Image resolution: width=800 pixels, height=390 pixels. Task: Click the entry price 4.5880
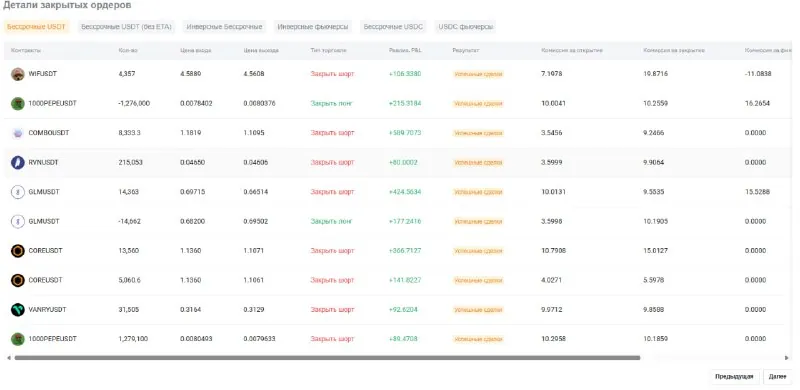point(191,74)
